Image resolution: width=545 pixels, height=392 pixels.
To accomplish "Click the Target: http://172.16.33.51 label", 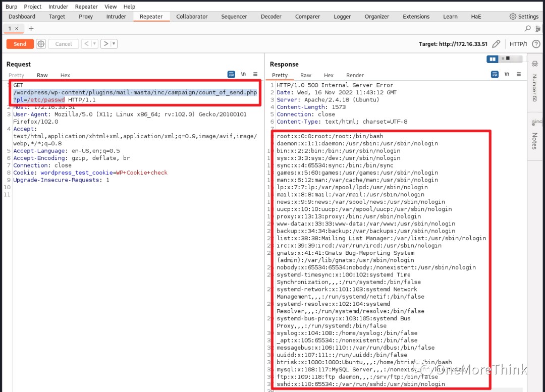I will pos(453,44).
